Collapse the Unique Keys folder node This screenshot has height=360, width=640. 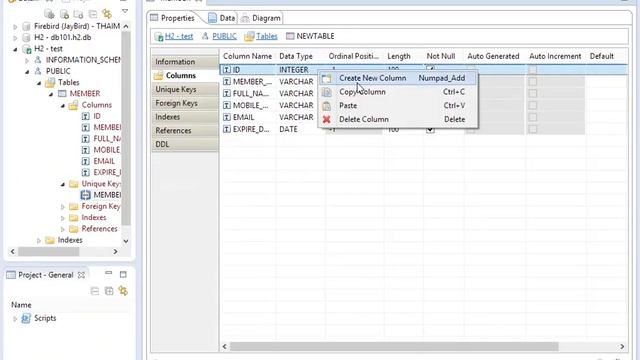[x=63, y=184]
